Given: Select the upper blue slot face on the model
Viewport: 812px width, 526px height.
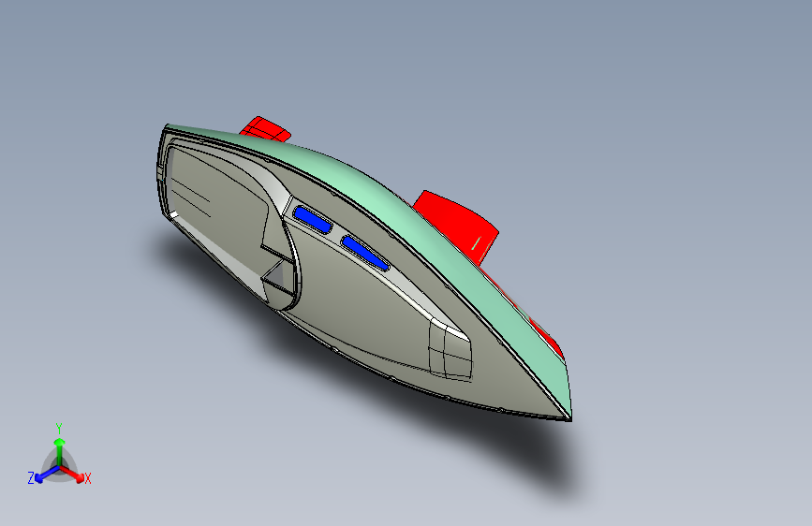Looking at the screenshot, I should pos(312,220).
